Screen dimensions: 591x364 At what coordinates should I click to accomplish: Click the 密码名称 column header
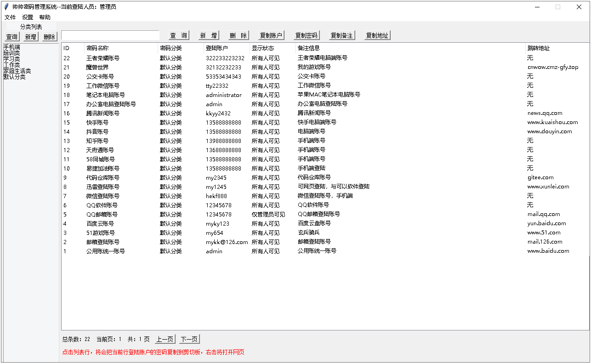tap(121, 48)
